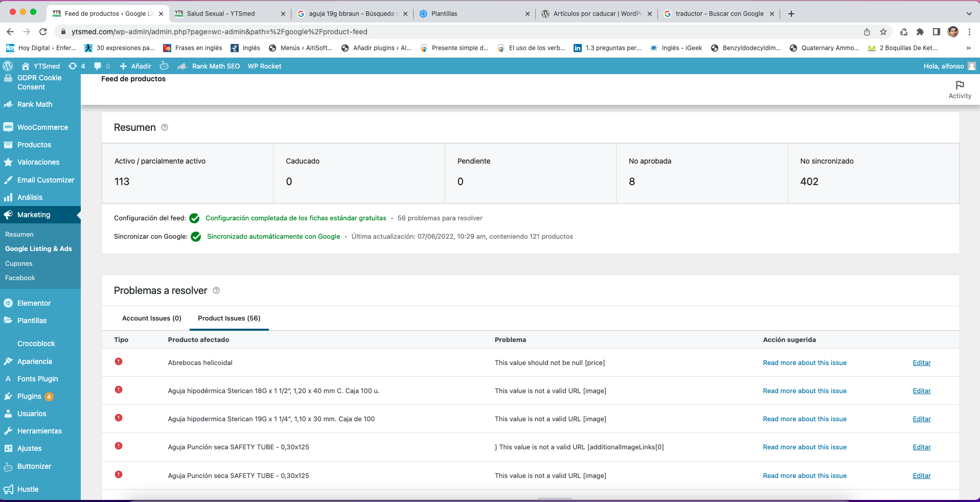Screen dimensions: 980x502
Task: Switch to Account Issues (0) tab
Action: point(151,318)
